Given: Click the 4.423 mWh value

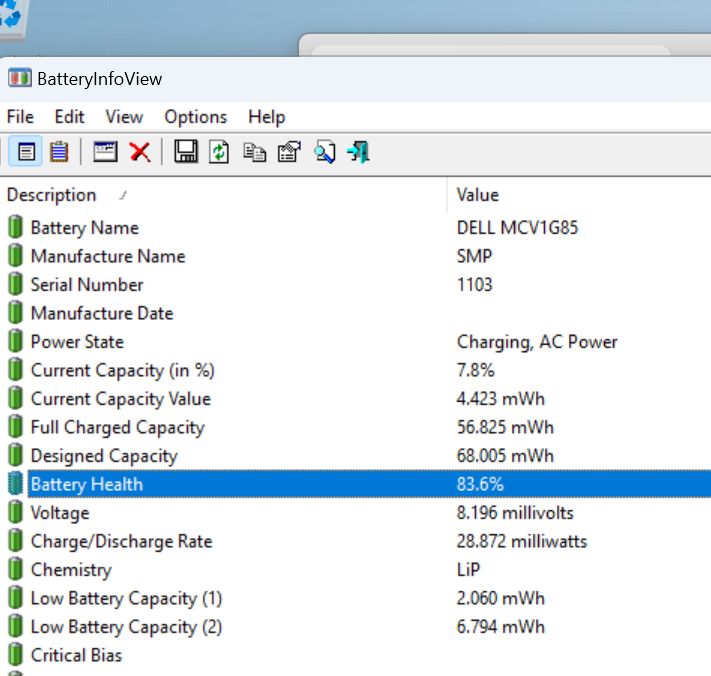Looking at the screenshot, I should pos(500,399).
